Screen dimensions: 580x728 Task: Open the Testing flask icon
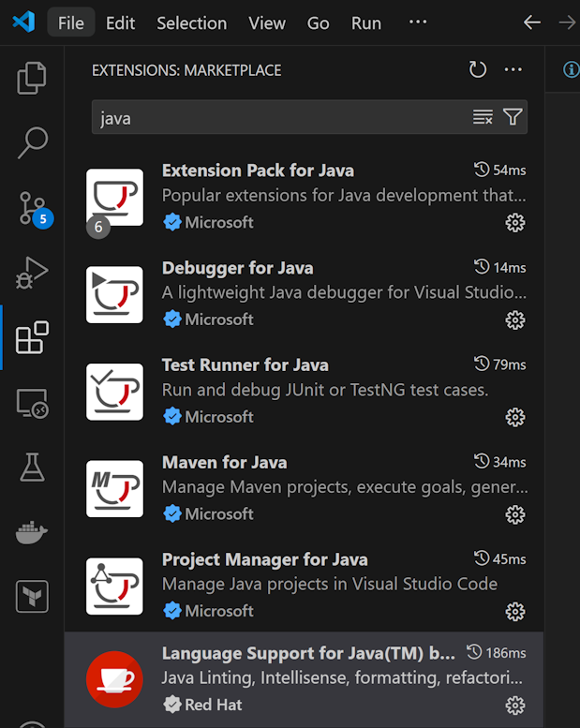point(32,468)
